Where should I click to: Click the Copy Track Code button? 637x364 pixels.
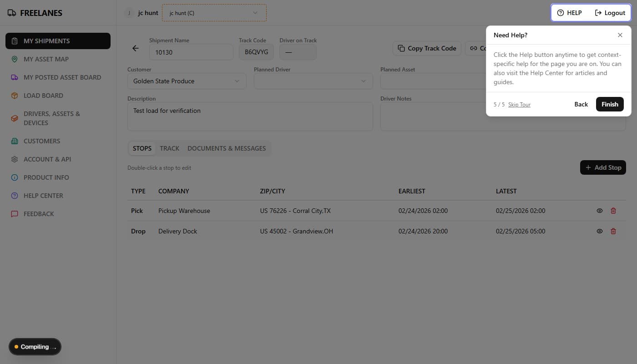(x=427, y=48)
